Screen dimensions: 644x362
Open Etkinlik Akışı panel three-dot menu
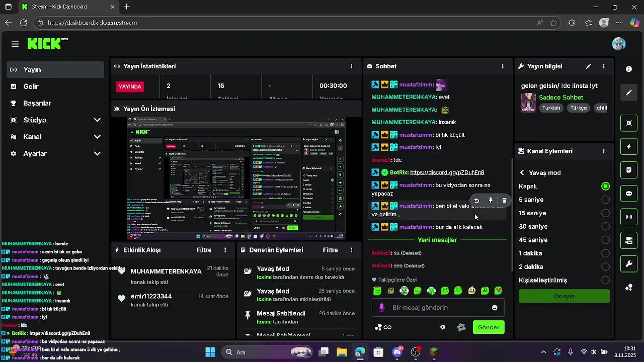tap(225, 250)
